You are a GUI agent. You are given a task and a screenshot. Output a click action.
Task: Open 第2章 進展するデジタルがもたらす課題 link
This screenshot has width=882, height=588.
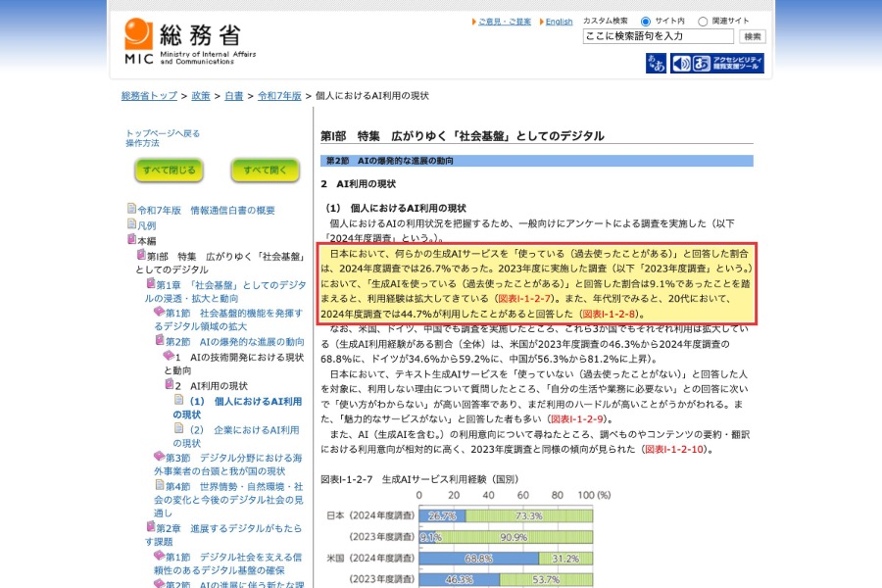tap(223, 534)
